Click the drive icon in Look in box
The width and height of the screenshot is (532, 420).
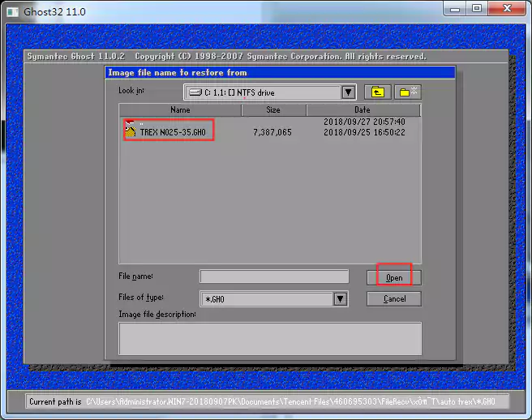[195, 92]
